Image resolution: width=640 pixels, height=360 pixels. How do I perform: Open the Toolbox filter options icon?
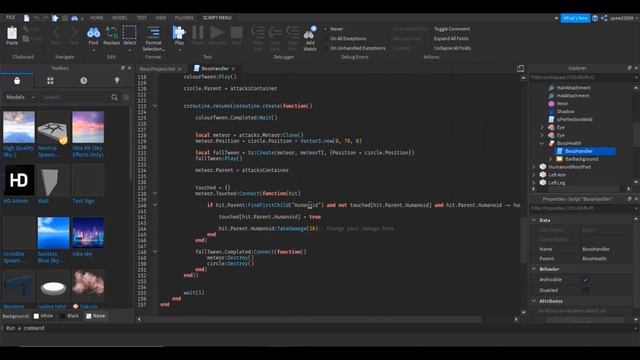(x=126, y=97)
